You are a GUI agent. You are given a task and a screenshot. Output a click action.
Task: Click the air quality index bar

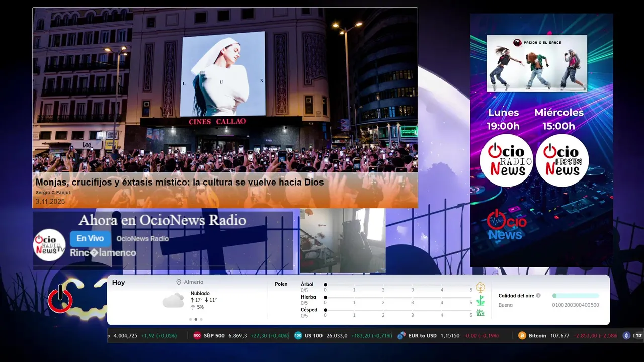tap(576, 296)
